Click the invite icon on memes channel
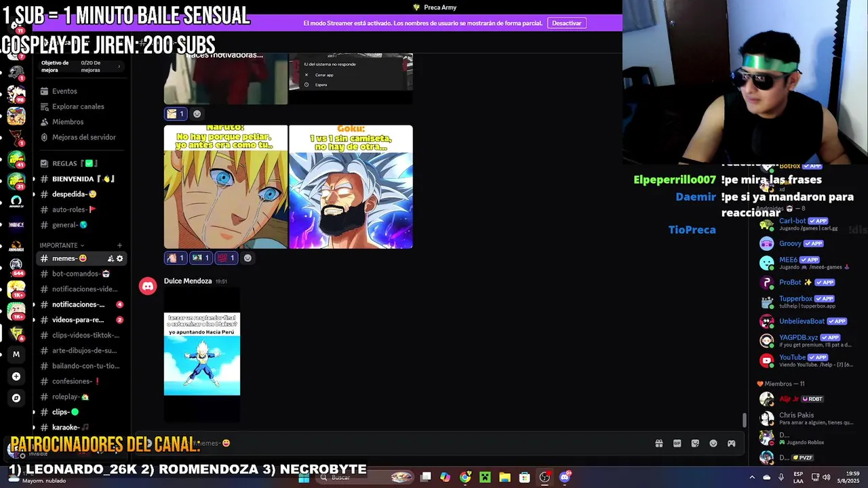868x488 pixels. [111, 258]
